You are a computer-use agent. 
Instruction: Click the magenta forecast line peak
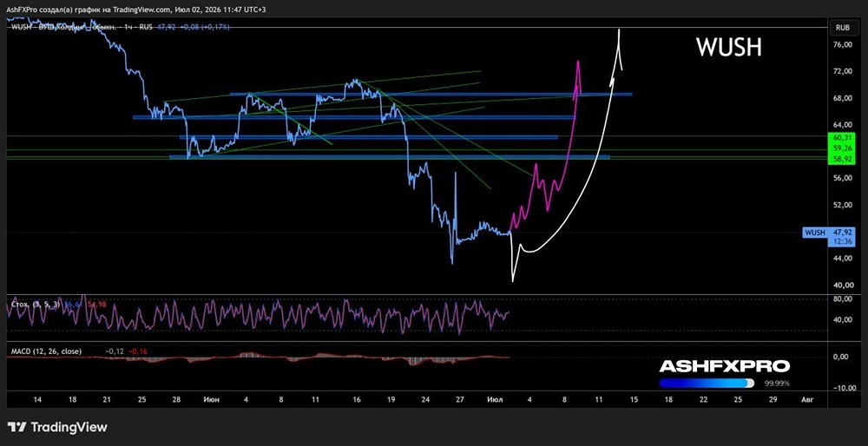pyautogui.click(x=578, y=62)
